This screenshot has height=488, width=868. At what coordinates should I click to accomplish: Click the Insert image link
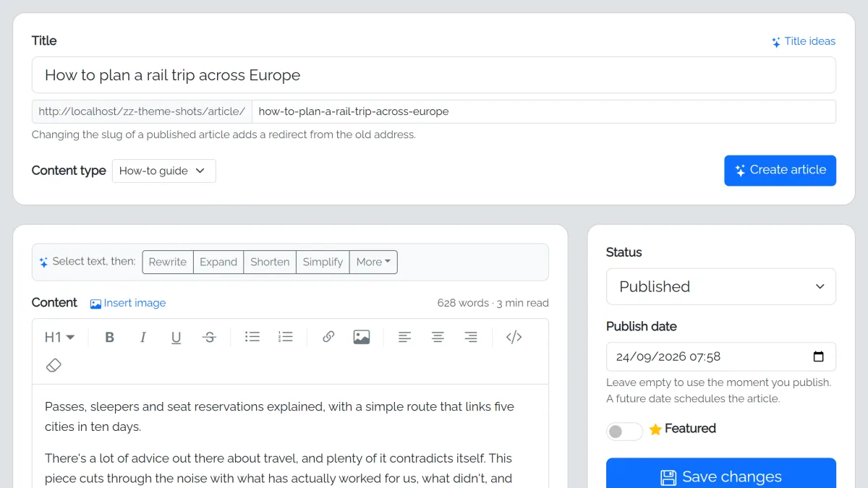tap(128, 303)
